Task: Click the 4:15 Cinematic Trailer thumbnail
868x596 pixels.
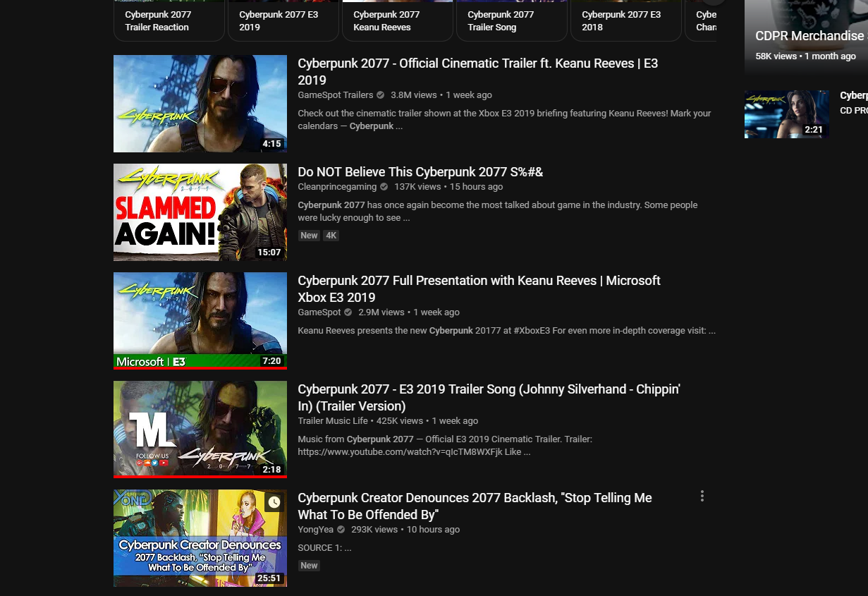Action: click(x=200, y=104)
